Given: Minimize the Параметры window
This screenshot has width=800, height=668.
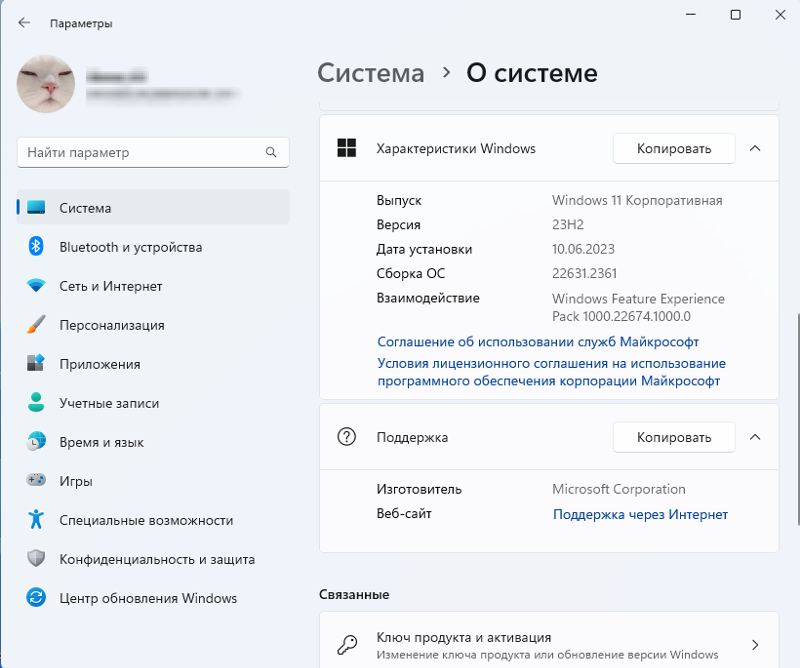Looking at the screenshot, I should pos(691,15).
